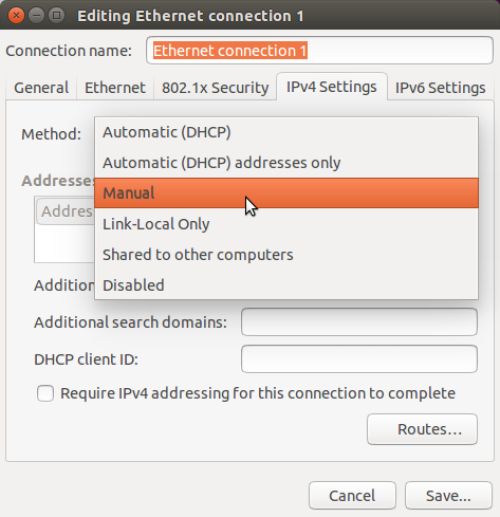This screenshot has height=517, width=500.
Task: Select the IPv4 Settings tab
Action: click(332, 87)
